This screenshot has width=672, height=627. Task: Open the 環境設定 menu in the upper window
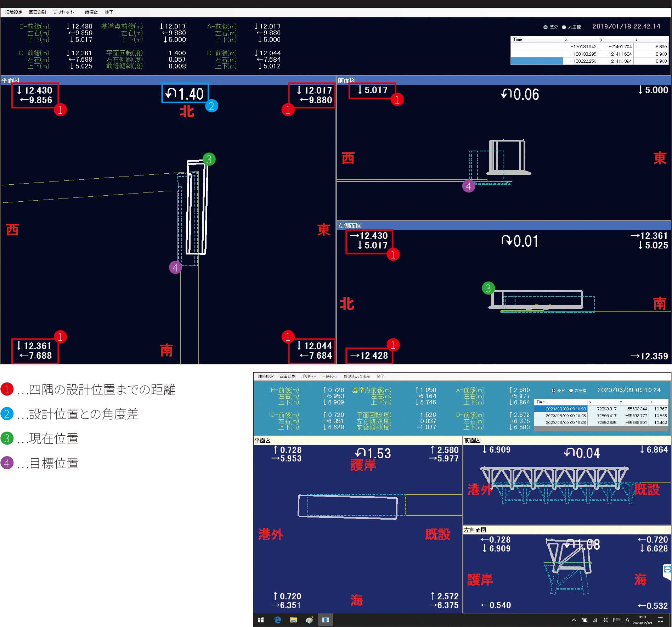[14, 12]
